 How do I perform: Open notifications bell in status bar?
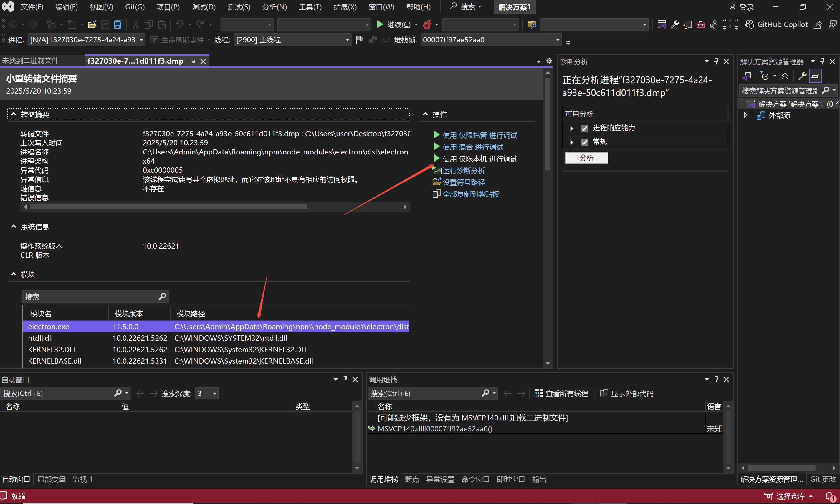(x=829, y=496)
